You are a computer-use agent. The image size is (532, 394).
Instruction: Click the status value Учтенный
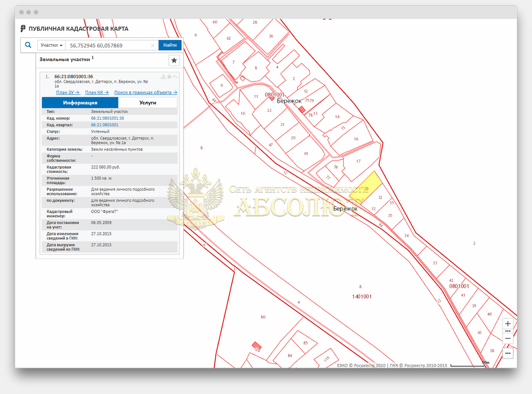[x=100, y=131]
